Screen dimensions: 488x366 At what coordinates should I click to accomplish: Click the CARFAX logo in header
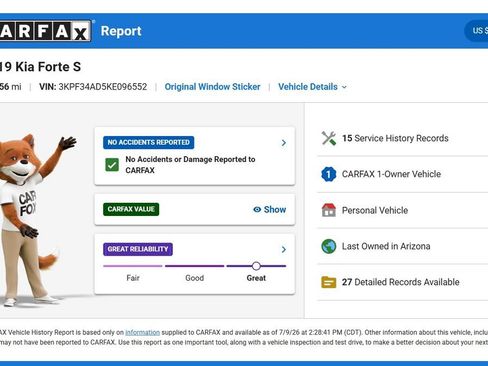pos(45,31)
